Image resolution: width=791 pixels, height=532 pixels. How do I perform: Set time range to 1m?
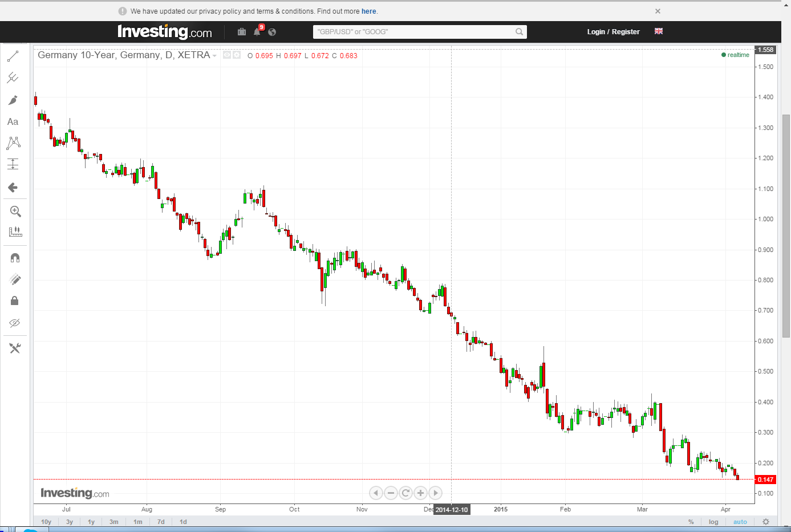click(138, 522)
